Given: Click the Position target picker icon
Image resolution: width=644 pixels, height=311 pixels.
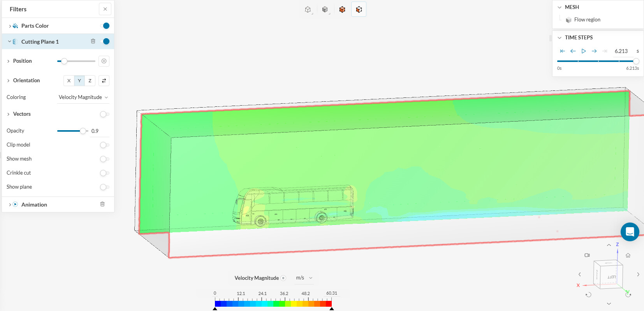Looking at the screenshot, I should tap(104, 61).
